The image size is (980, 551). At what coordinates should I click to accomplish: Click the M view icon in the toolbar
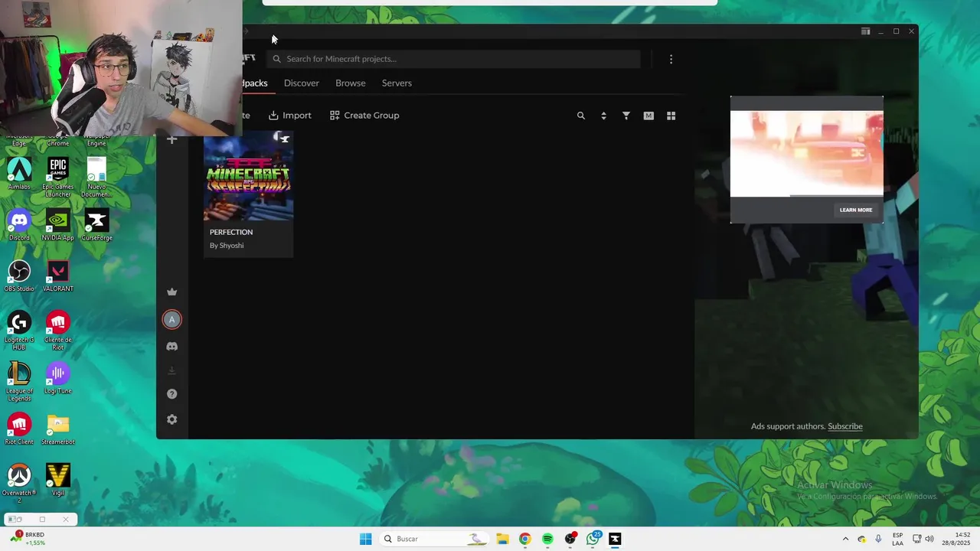coord(648,116)
